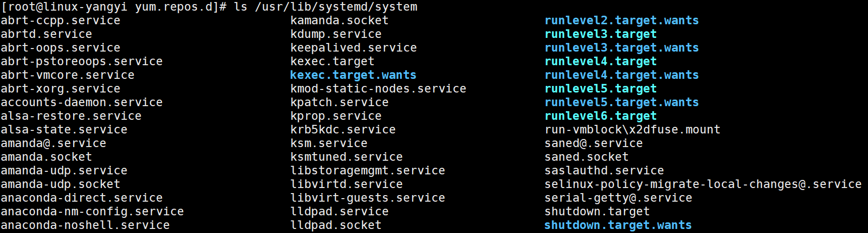Click runlevel2.target.wants directory name
The image size is (868, 233).
tap(621, 21)
